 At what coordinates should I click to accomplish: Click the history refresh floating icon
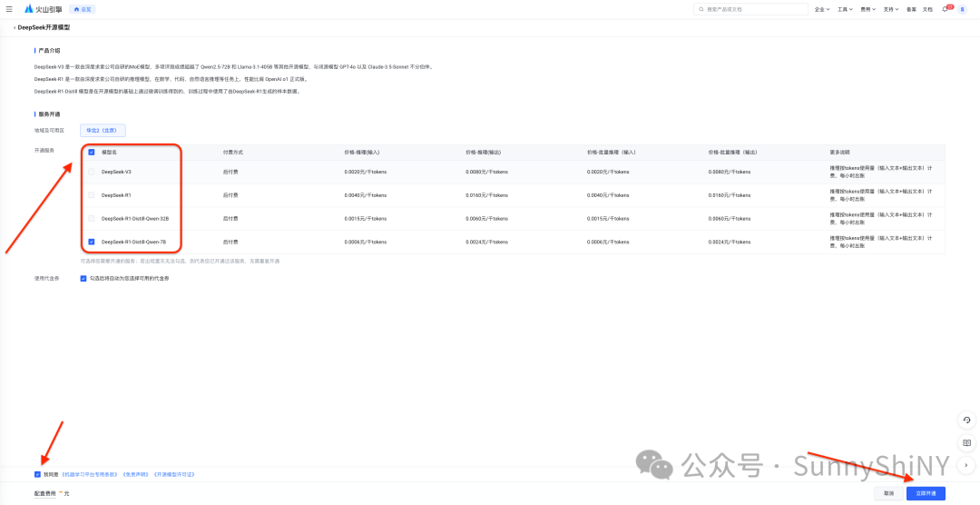pos(967,420)
